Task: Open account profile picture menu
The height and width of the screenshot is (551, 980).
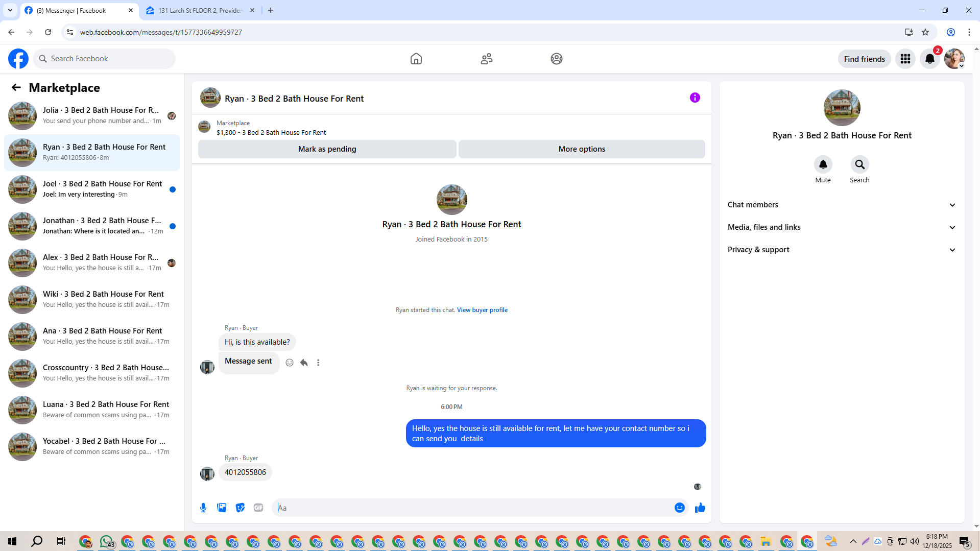Action: coord(954,59)
